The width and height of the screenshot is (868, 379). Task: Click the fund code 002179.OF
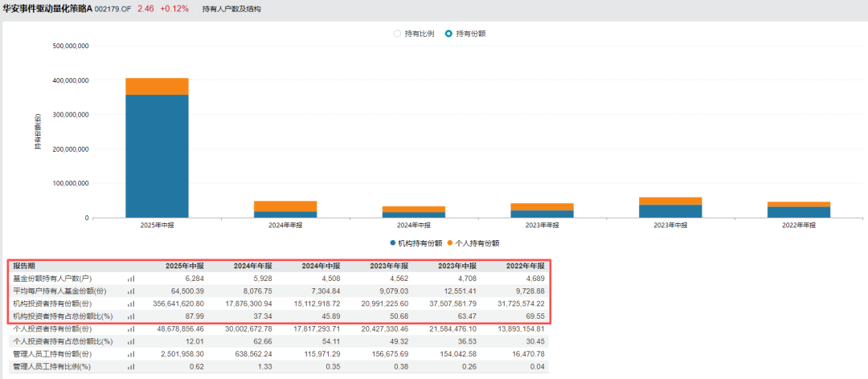tap(113, 10)
